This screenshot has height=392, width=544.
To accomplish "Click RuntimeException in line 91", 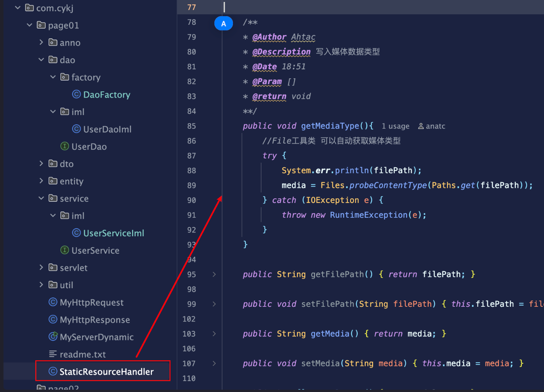I will 368,215.
